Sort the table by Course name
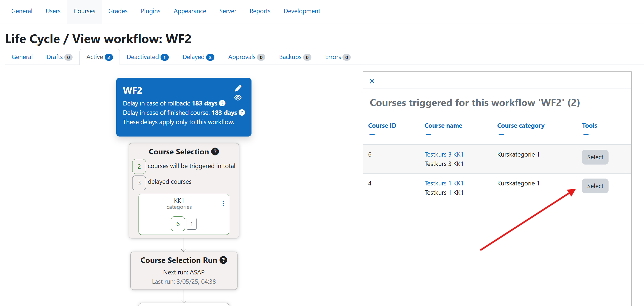Screen dimensions: 644x306 pos(428,134)
